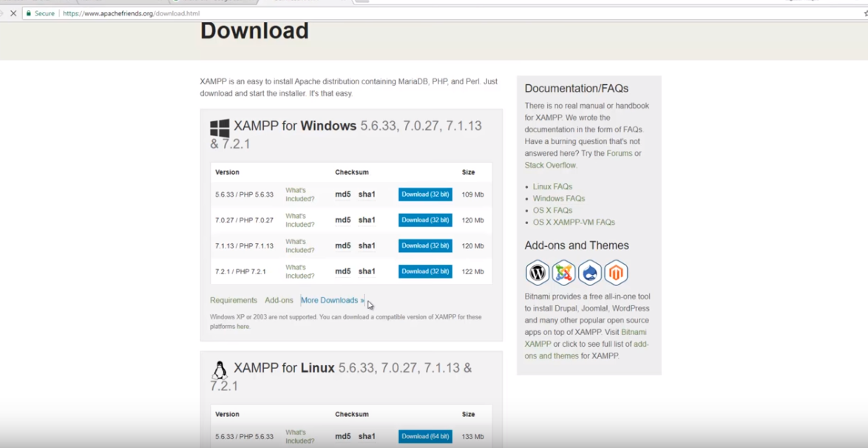The height and width of the screenshot is (448, 868).
Task: Download Windows 7.1.13 / PHP 7.1.13 (32 bit)
Action: pos(425,246)
